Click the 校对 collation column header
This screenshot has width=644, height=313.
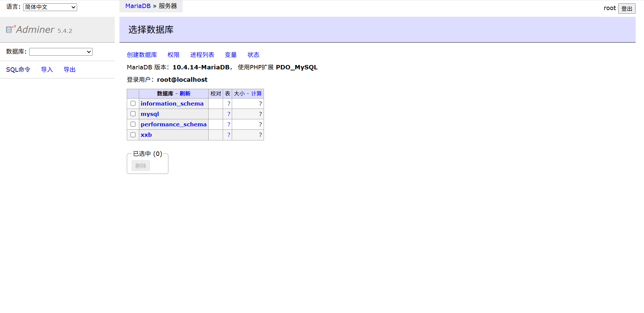[x=216, y=93]
